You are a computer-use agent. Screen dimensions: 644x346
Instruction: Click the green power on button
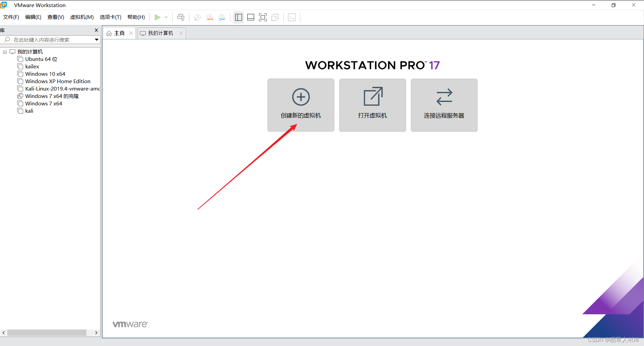[x=157, y=17]
